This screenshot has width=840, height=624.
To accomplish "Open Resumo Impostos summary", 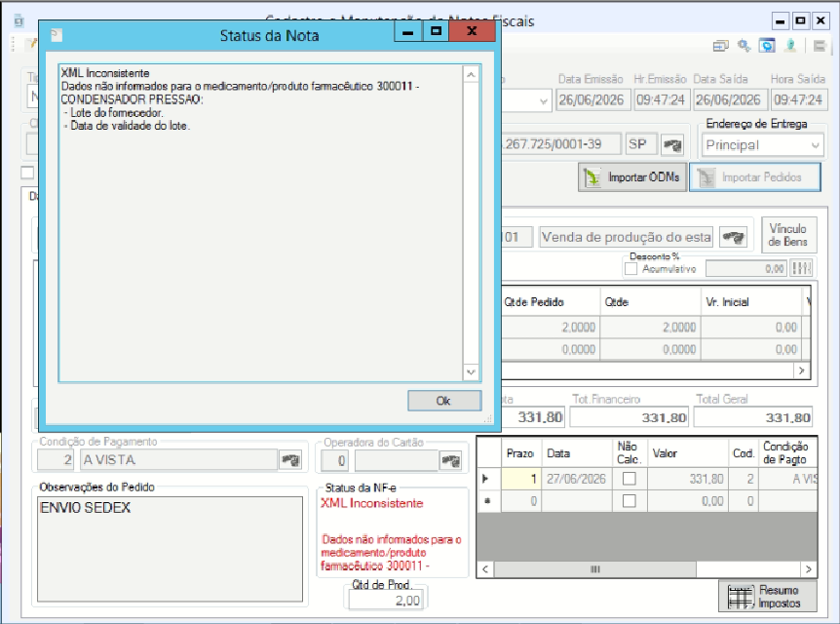I will 768,597.
